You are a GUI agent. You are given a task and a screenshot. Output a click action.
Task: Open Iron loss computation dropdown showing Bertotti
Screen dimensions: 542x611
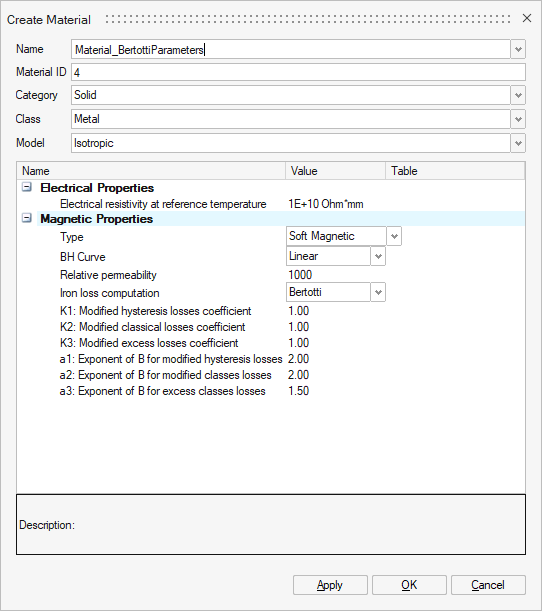(x=378, y=292)
